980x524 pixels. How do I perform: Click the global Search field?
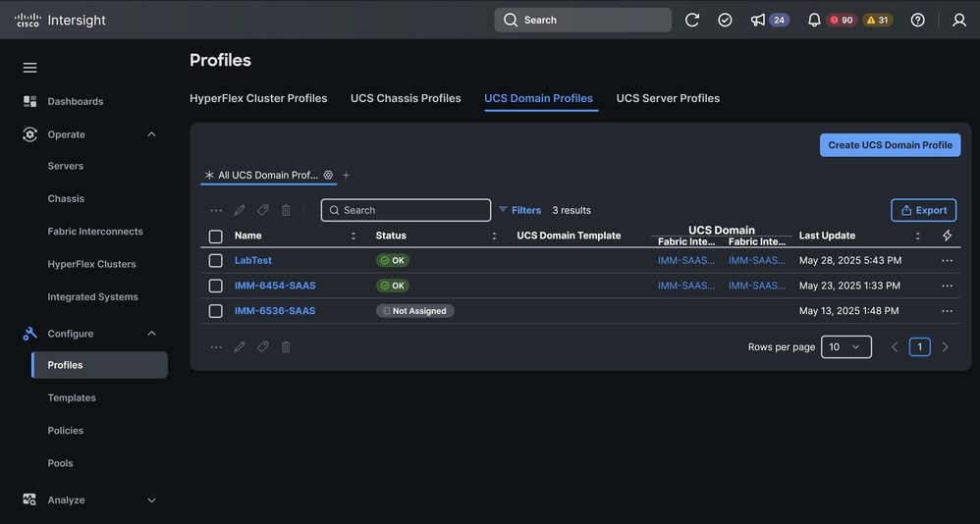tap(583, 20)
